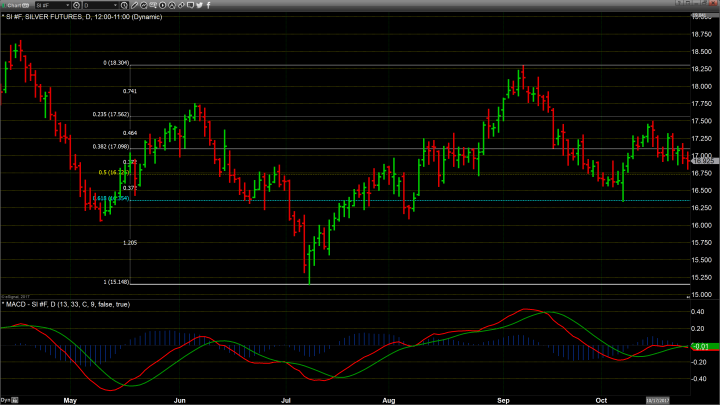This screenshot has height=405, width=720.
Task: Click the current price marker on price axis
Action: click(x=703, y=160)
